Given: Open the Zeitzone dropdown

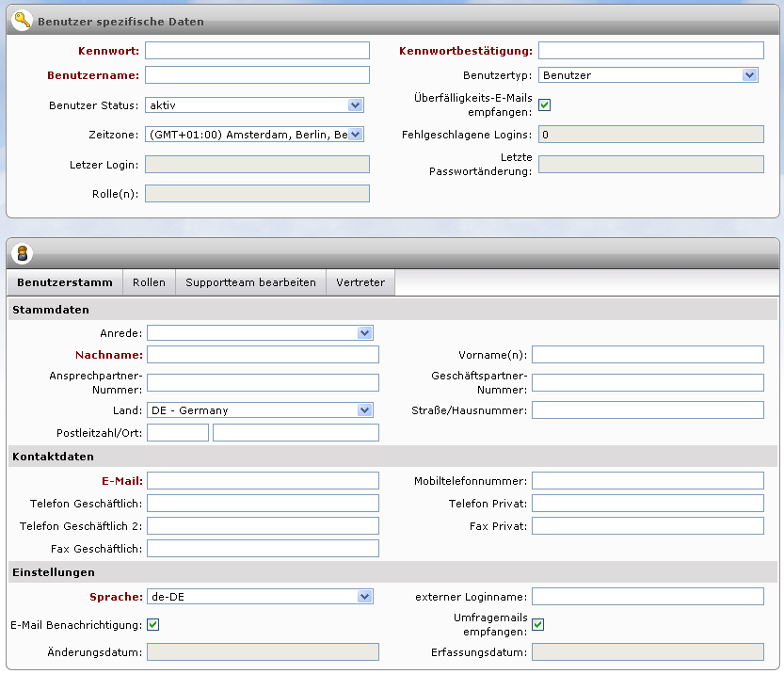Looking at the screenshot, I should pos(254,135).
